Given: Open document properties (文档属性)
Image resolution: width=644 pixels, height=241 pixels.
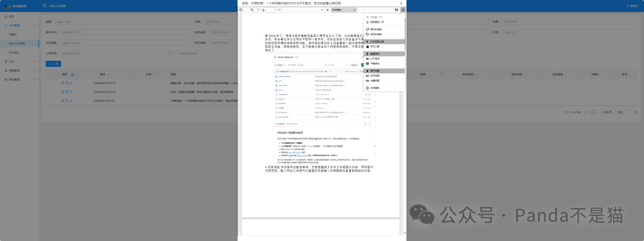Looking at the screenshot, I should tap(384, 88).
